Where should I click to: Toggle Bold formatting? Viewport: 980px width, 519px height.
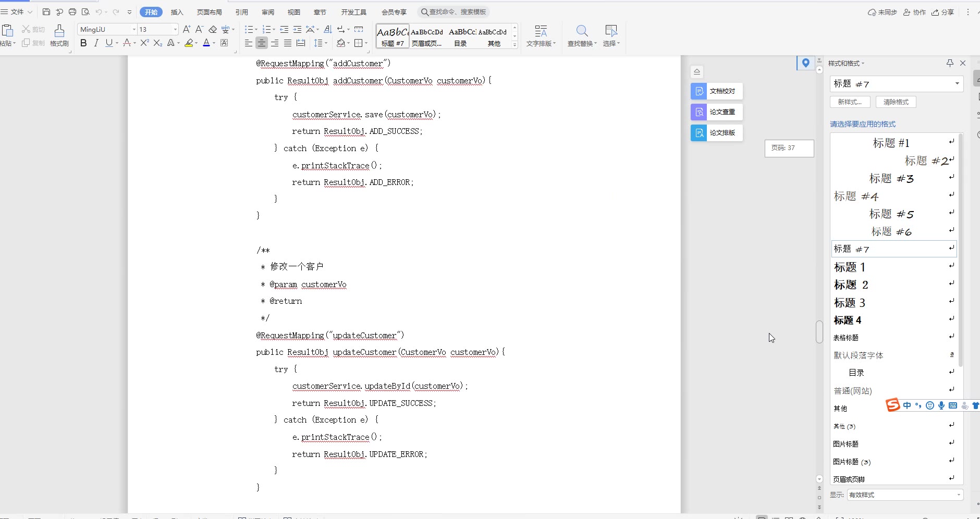83,43
